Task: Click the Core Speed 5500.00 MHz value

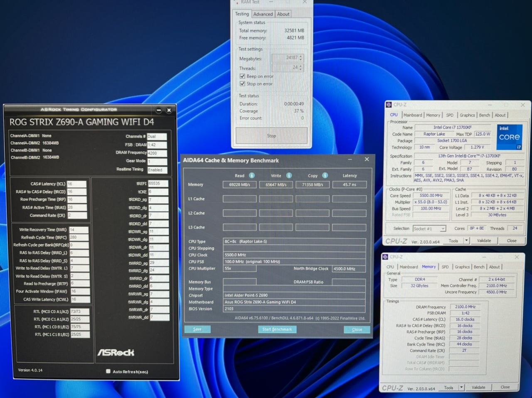Action: tap(431, 195)
